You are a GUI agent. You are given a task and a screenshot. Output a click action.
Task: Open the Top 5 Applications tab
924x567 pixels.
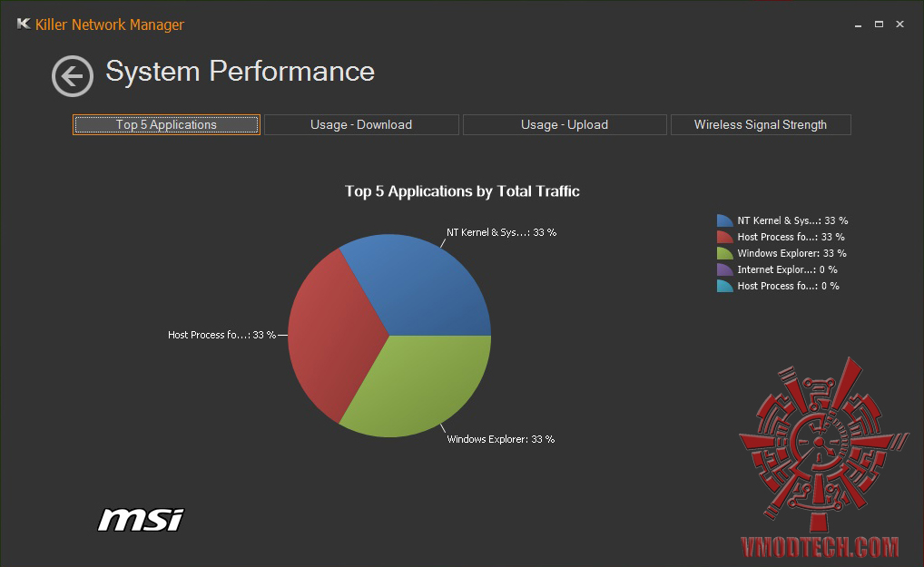(166, 125)
